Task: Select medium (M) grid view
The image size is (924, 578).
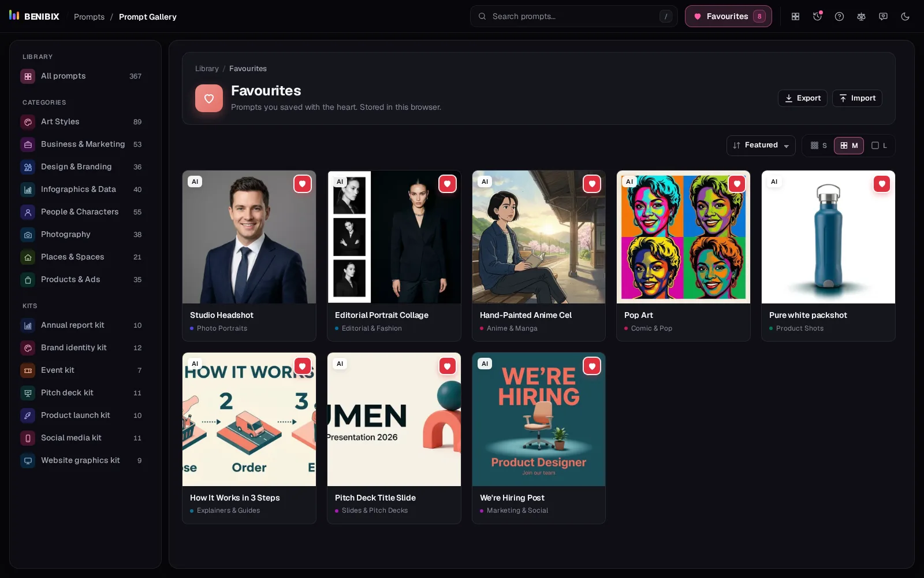Action: [x=848, y=146]
